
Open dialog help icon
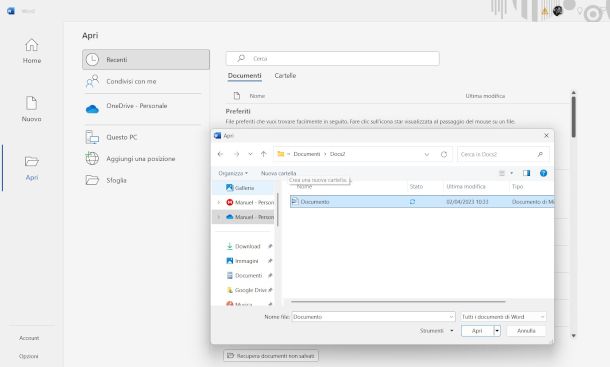543,173
